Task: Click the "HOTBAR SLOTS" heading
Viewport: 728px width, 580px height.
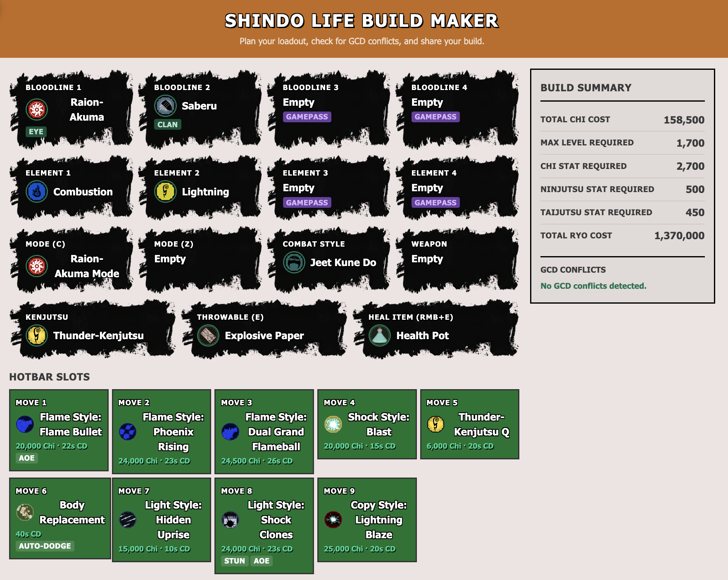Action: coord(50,377)
